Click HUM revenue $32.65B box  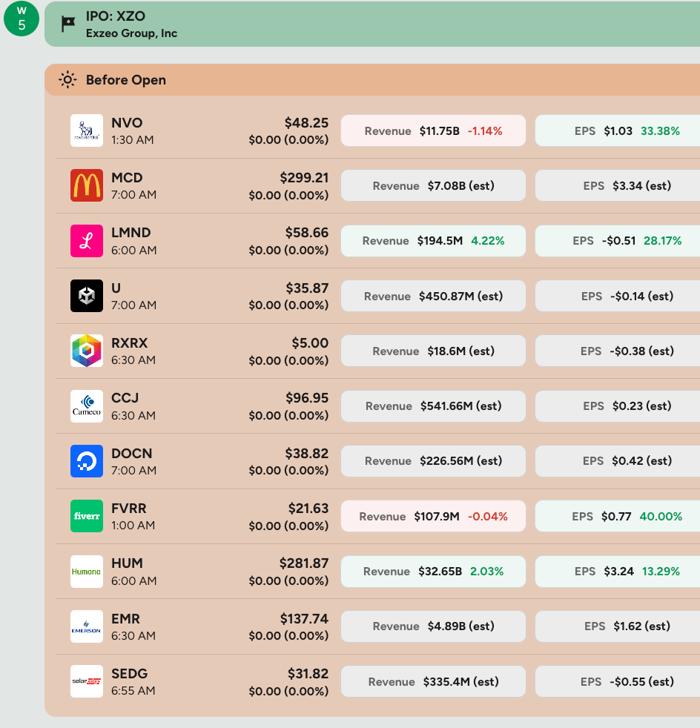[433, 572]
